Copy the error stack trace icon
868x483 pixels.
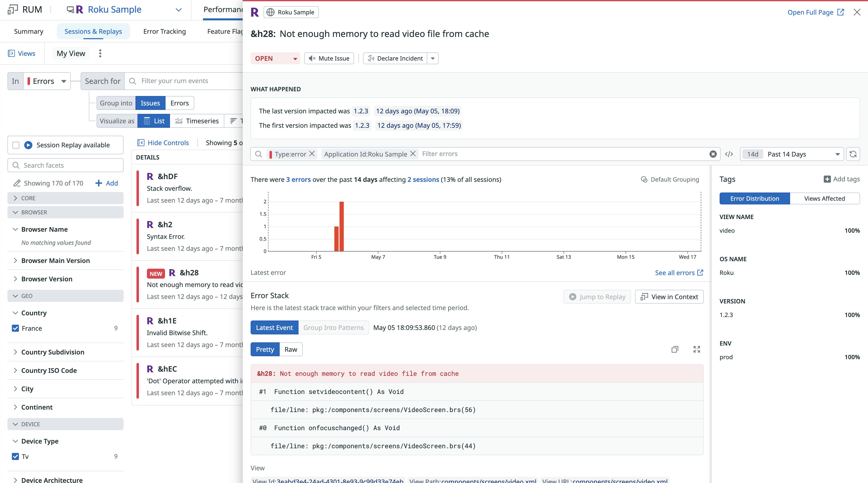(675, 349)
